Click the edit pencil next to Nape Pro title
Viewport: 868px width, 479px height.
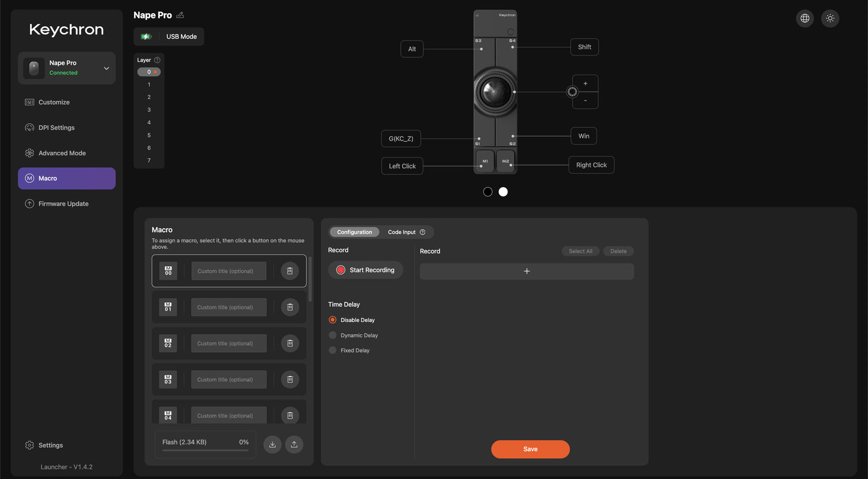tap(180, 15)
